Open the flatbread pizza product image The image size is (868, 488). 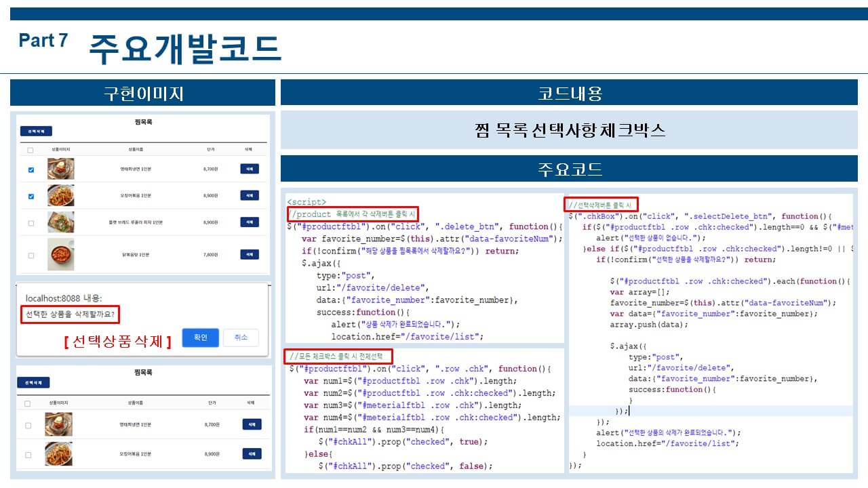coord(60,222)
